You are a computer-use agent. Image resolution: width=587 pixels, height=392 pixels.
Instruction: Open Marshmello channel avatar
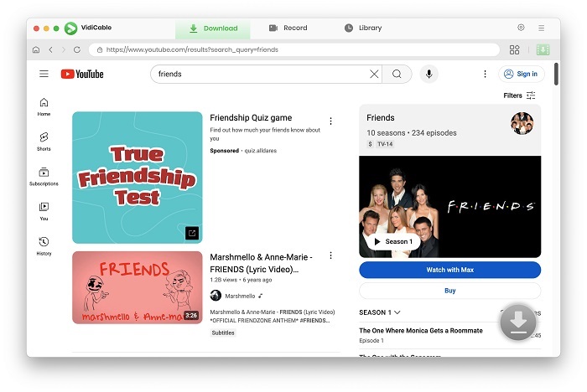coord(216,296)
